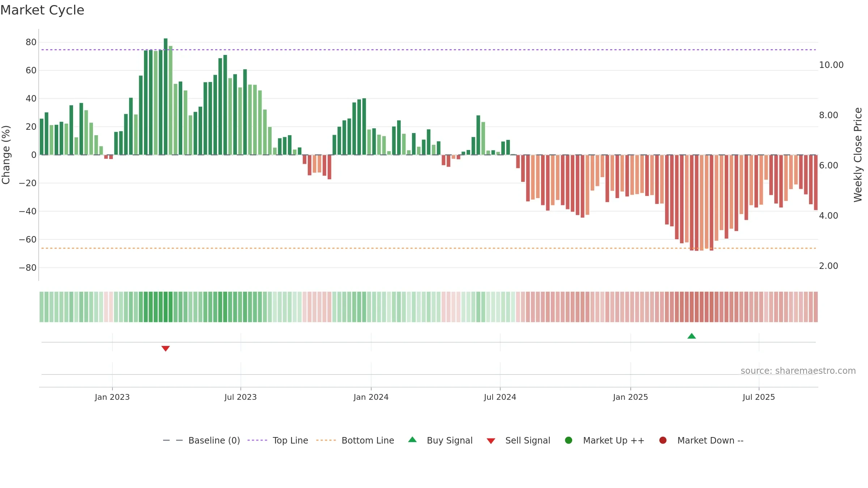The height and width of the screenshot is (488, 868).
Task: Click the Jan 2025 axis label
Action: (630, 397)
